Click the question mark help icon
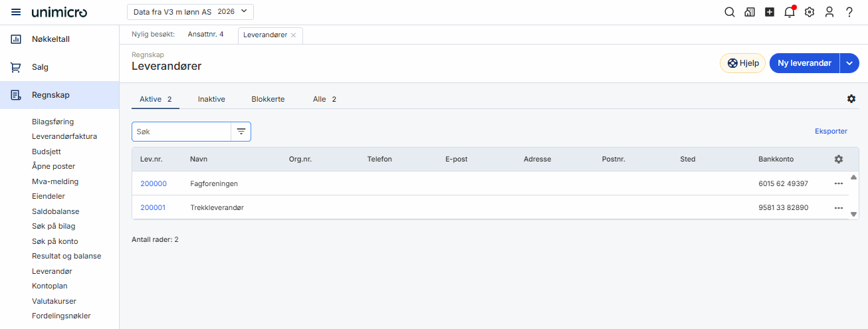This screenshot has width=868, height=329. pos(849,12)
